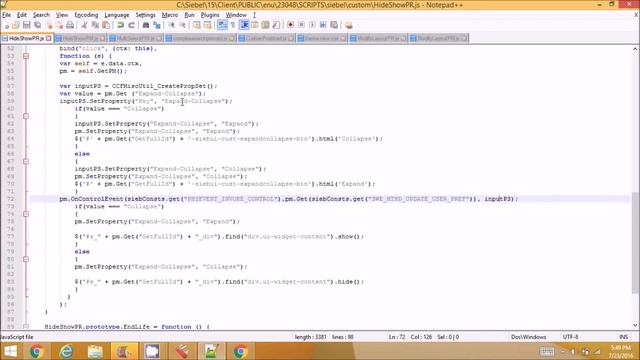
Task: Open the File menu
Action: [7, 15]
